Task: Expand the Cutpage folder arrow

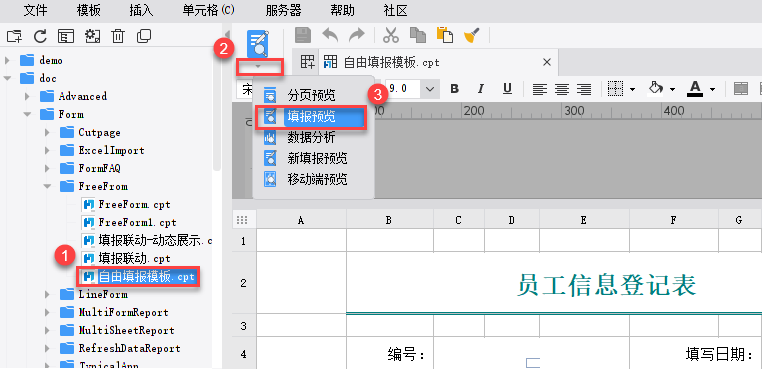Action: coord(47,132)
